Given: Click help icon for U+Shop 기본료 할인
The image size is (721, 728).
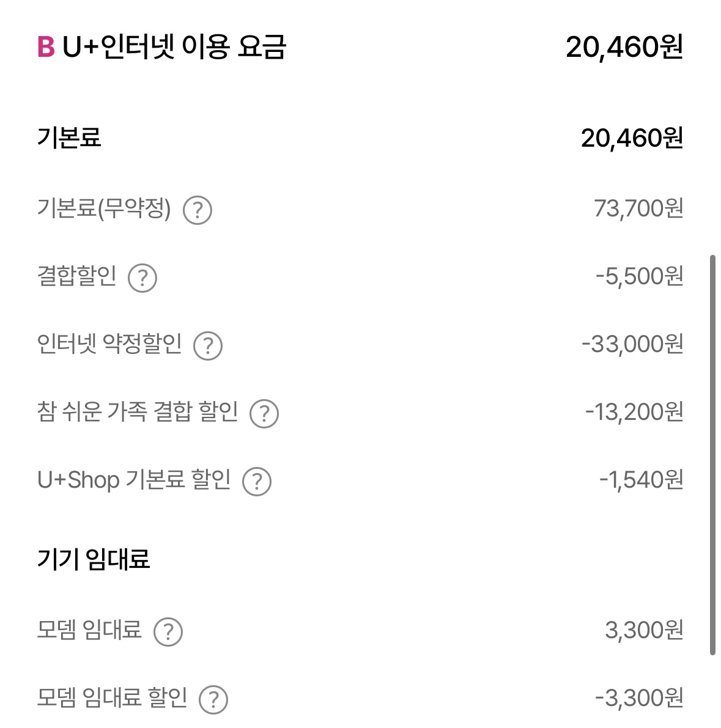Looking at the screenshot, I should pos(257,482).
